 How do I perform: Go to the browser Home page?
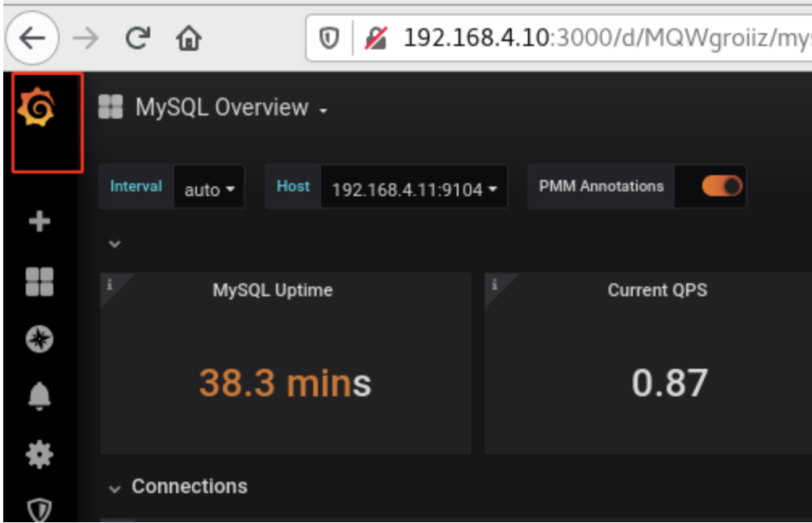click(x=189, y=38)
